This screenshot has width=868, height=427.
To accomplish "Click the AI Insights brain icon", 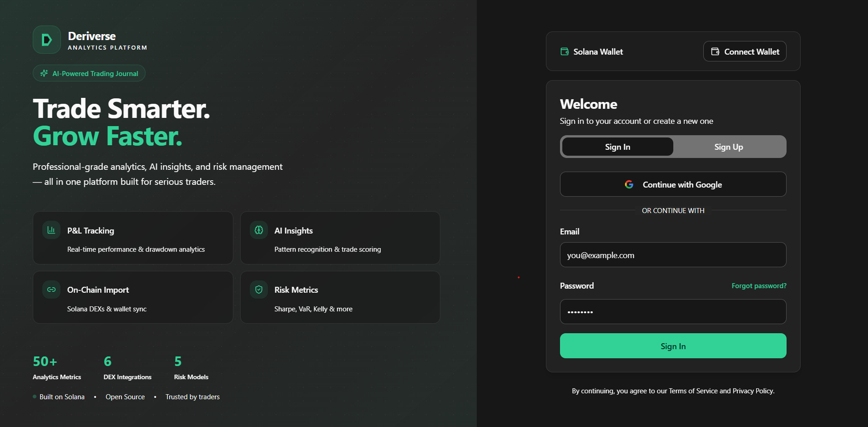I will point(259,230).
